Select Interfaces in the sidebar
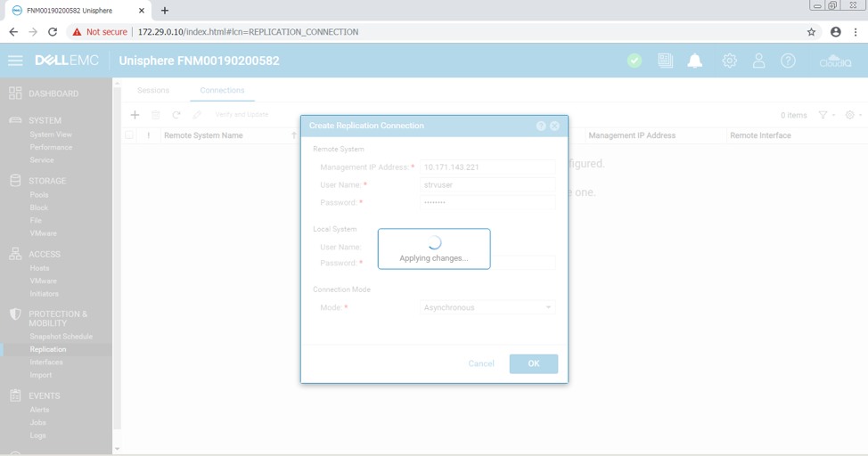Screen dimensions: 868x456 click(x=46, y=362)
